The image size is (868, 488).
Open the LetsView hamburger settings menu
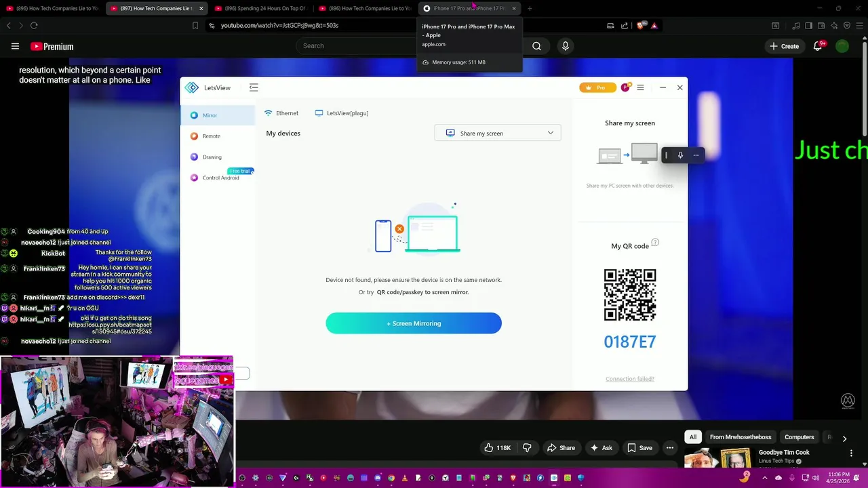[640, 87]
